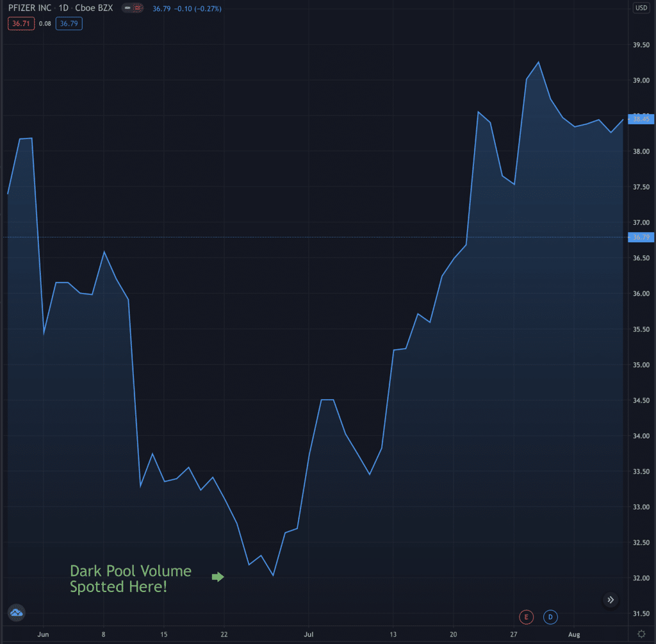Image resolution: width=656 pixels, height=644 pixels.
Task: Click the earnings 'E' event marker
Action: pos(526,617)
